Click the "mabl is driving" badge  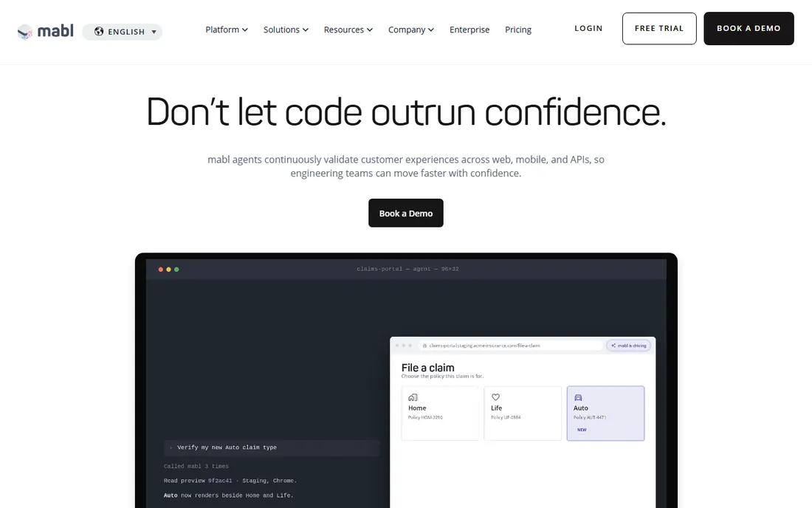click(629, 346)
